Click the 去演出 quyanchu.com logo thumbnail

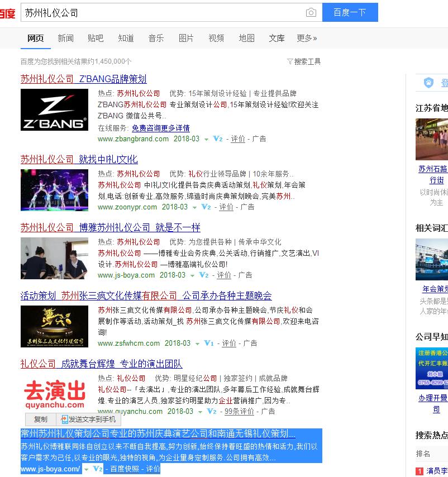point(54,394)
